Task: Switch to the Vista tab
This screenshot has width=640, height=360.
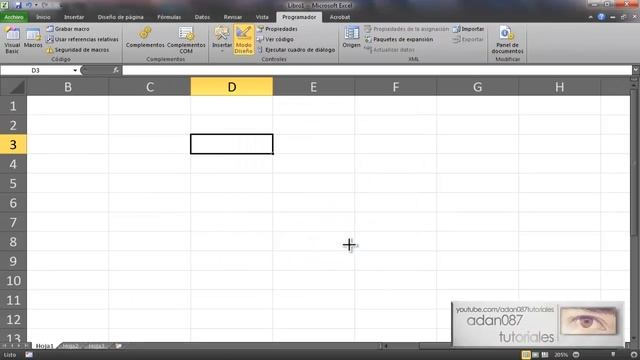Action: tap(262, 17)
